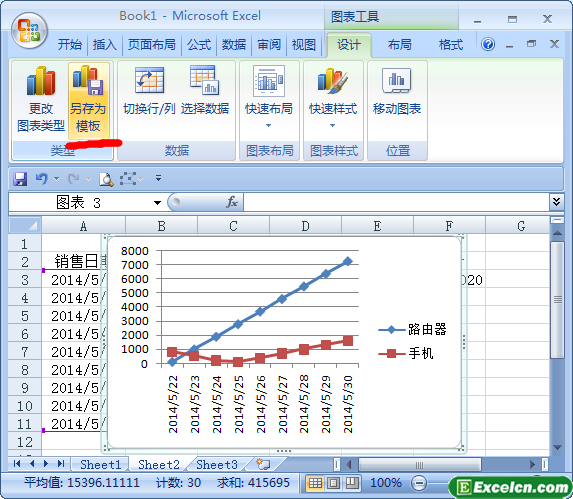Screen dimensions: 573x499
Task: Switch to Page Break Preview button
Action: 352,483
